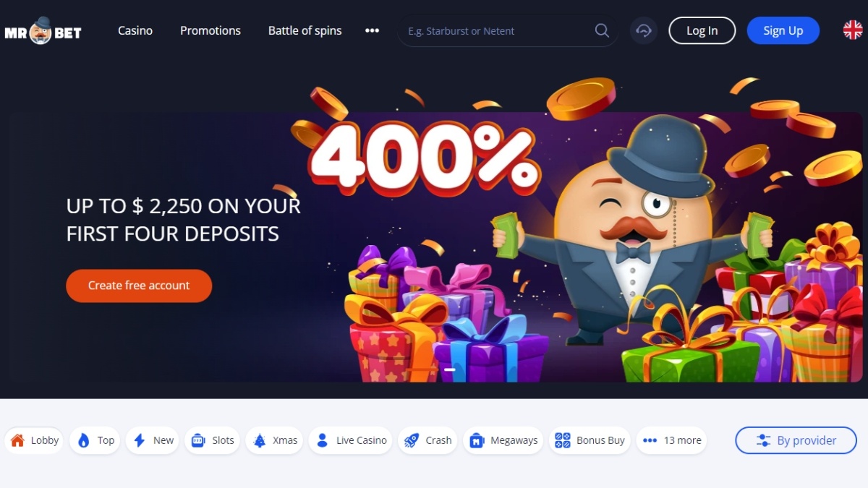Click the search magnifier icon
Image resolution: width=868 pixels, height=488 pixels.
click(602, 30)
